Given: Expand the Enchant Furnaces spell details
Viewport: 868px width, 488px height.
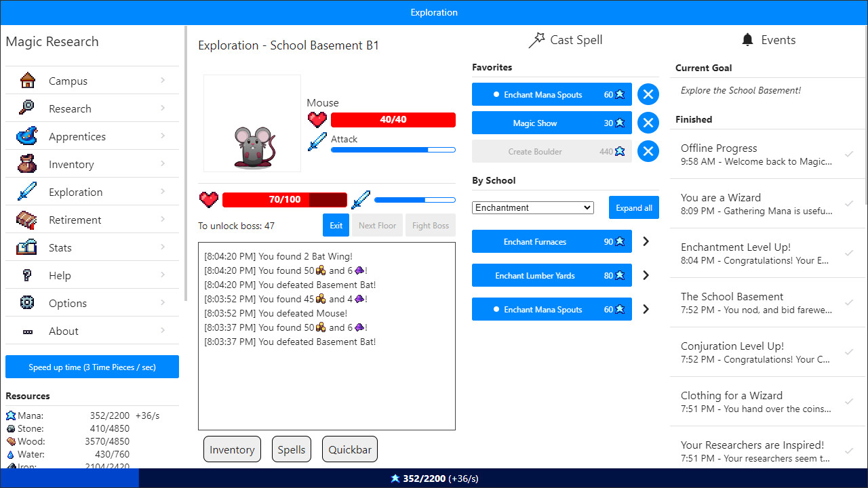Looking at the screenshot, I should (646, 241).
